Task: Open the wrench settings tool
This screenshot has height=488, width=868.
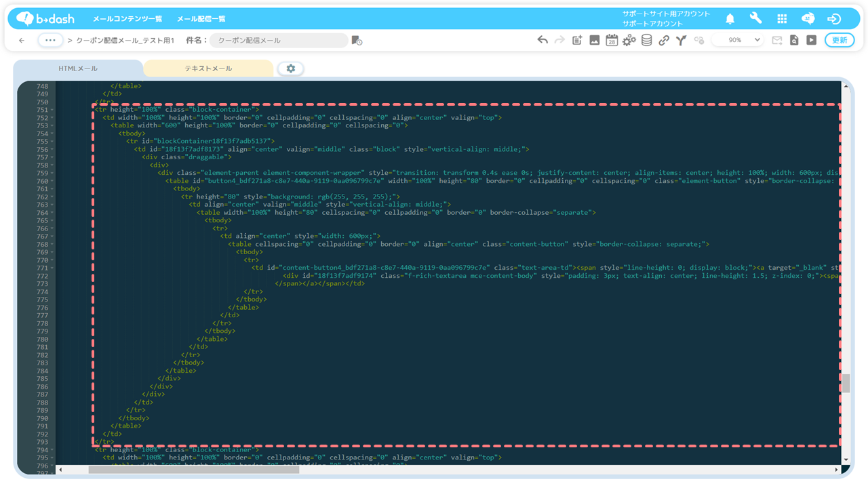Action: [x=755, y=19]
